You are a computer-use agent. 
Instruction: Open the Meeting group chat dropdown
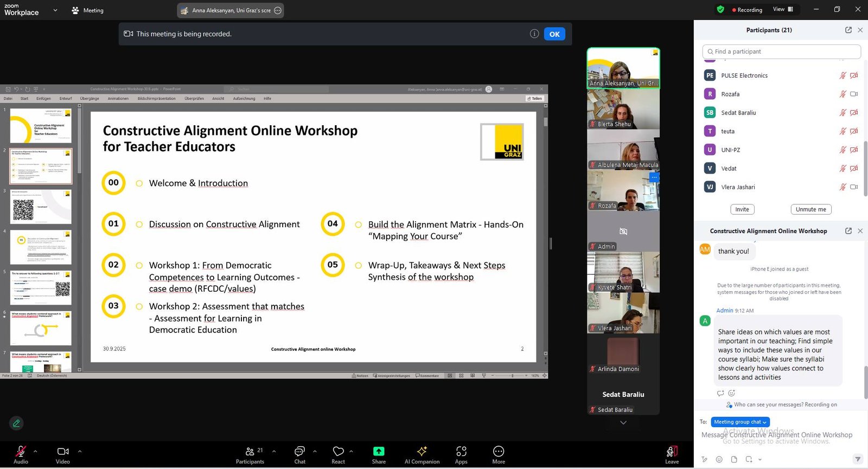[x=740, y=422]
